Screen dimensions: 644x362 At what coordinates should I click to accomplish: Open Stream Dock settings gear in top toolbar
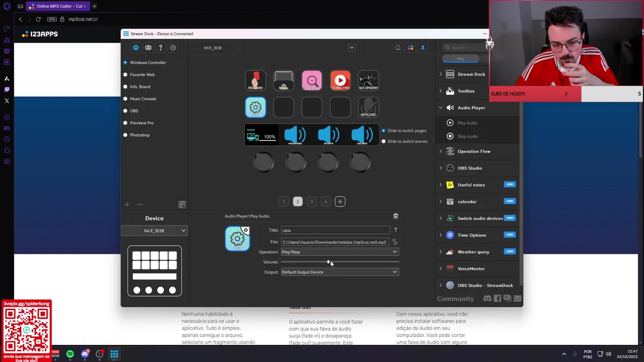(x=173, y=48)
